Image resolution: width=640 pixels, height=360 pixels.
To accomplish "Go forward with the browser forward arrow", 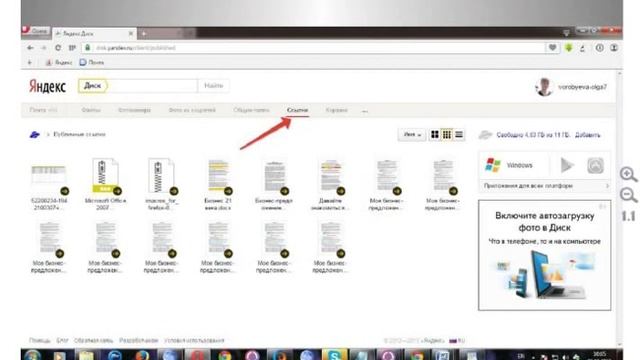I will [x=44, y=48].
